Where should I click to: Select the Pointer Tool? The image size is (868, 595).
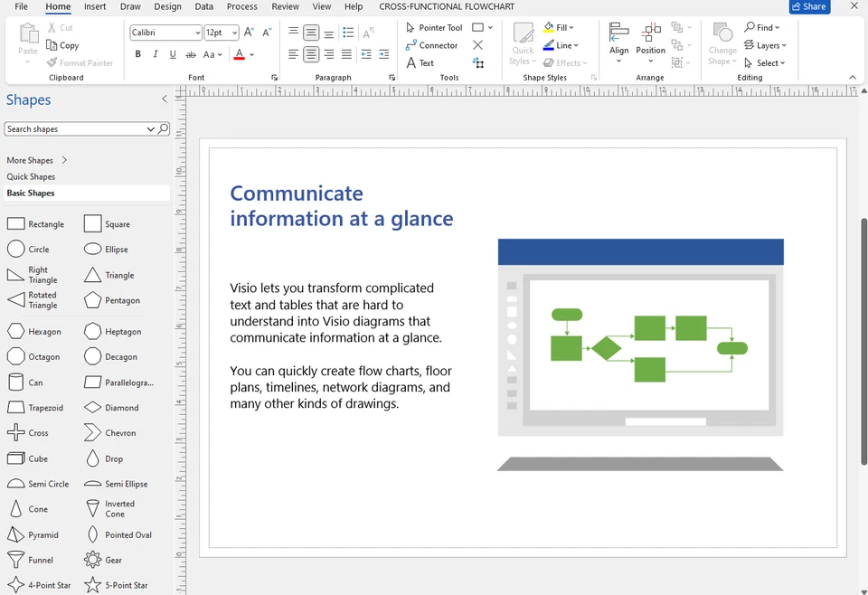[x=433, y=27]
